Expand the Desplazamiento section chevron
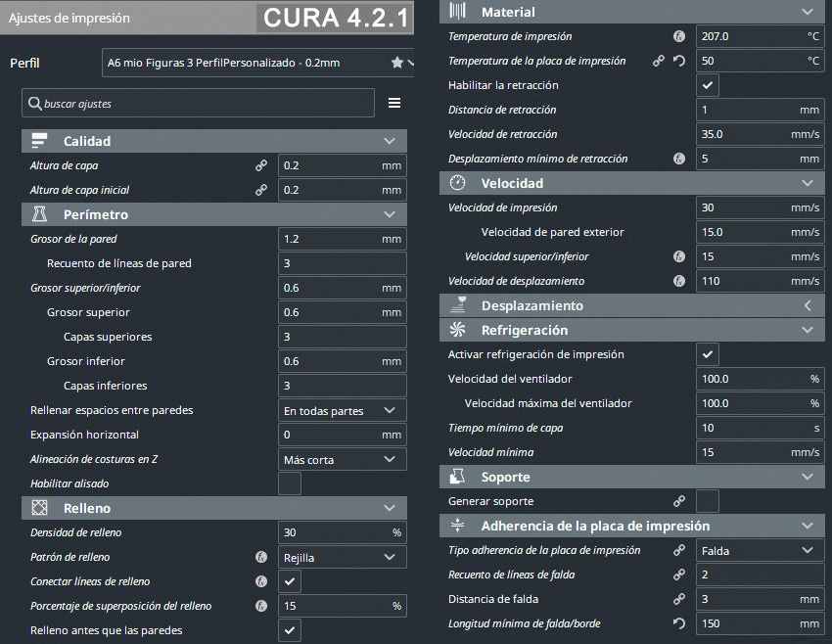This screenshot has width=832, height=644. [x=808, y=305]
